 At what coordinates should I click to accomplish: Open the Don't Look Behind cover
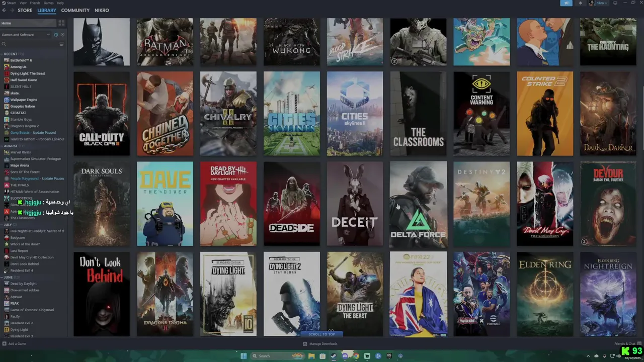pos(102,294)
